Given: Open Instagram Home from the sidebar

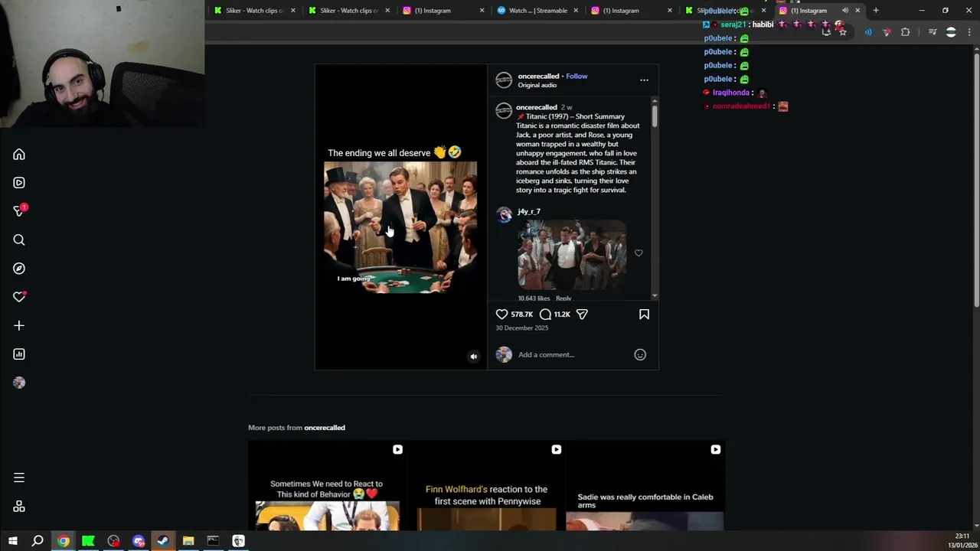Looking at the screenshot, I should click(x=19, y=155).
